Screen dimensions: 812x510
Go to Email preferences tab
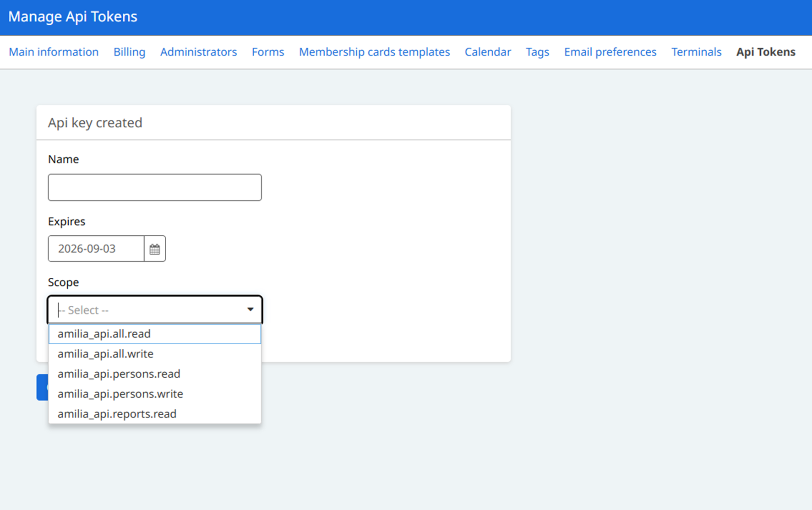pos(610,52)
